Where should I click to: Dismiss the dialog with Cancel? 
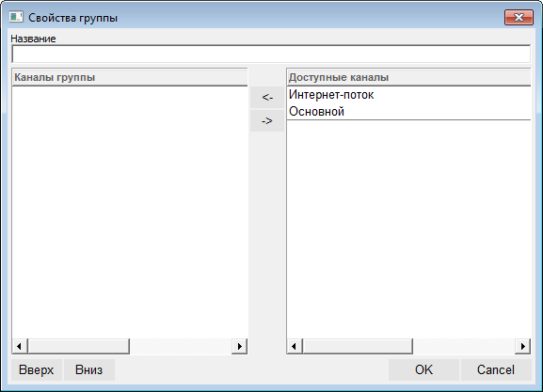496,369
